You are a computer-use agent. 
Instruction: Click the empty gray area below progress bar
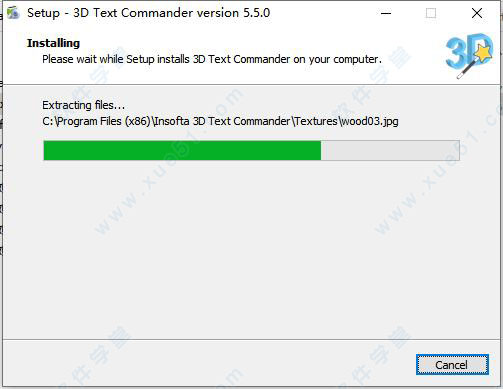coord(252,250)
